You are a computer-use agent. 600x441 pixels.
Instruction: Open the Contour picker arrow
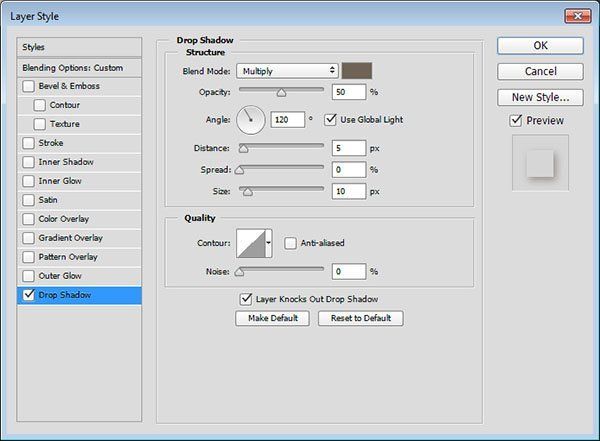[269, 243]
